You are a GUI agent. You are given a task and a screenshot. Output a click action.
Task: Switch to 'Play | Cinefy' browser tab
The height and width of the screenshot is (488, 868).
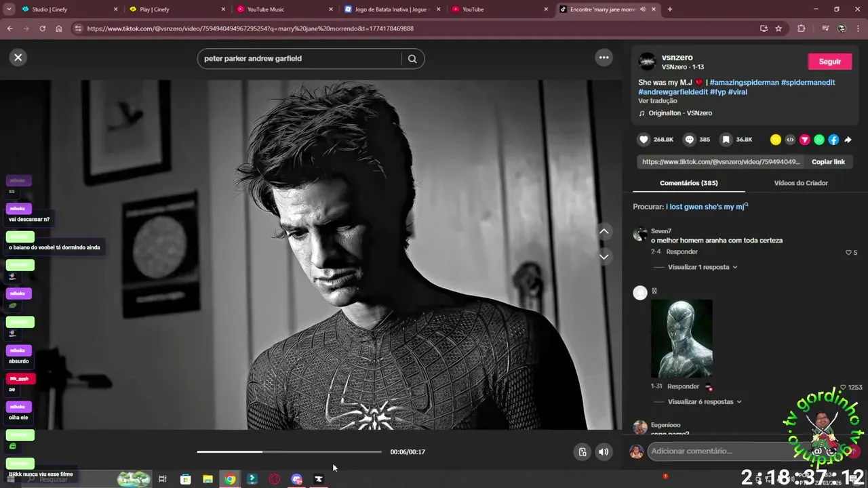point(176,9)
